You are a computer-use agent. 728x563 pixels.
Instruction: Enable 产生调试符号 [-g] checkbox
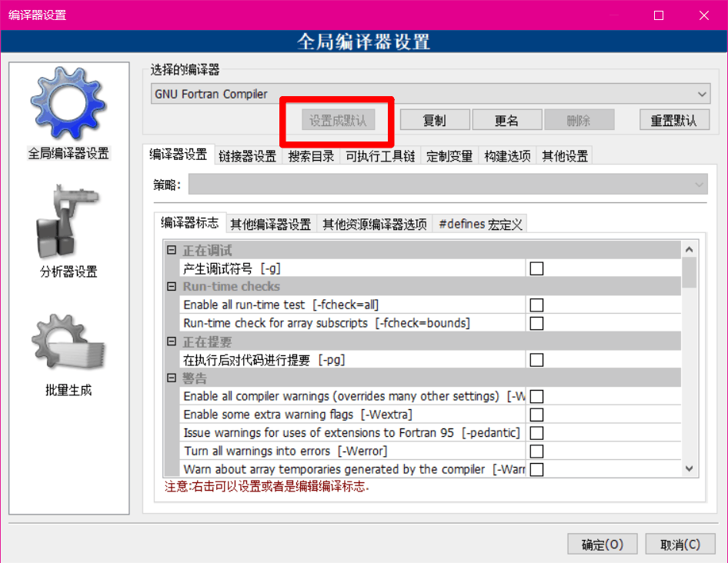pos(536,268)
